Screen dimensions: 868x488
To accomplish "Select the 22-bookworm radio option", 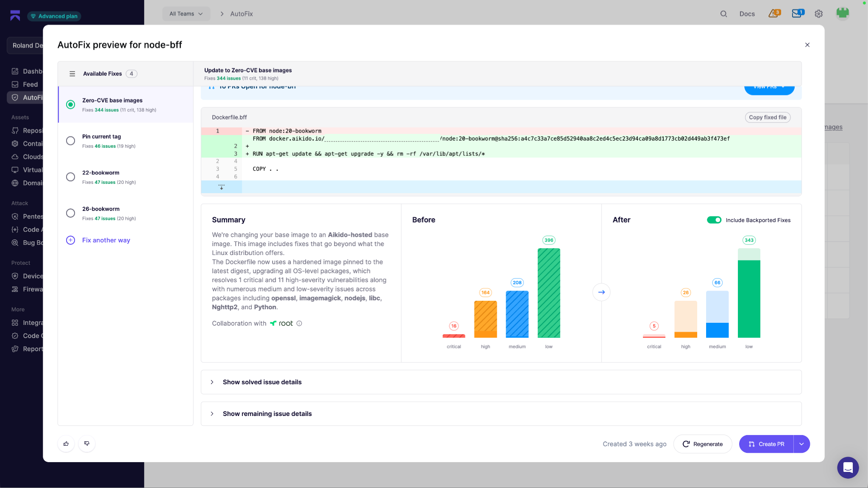I will pos(71,177).
